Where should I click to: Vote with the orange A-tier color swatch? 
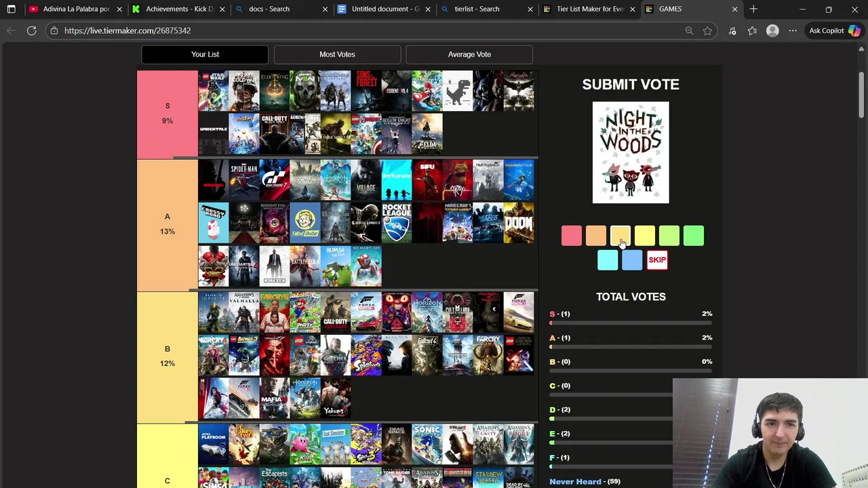coord(596,235)
